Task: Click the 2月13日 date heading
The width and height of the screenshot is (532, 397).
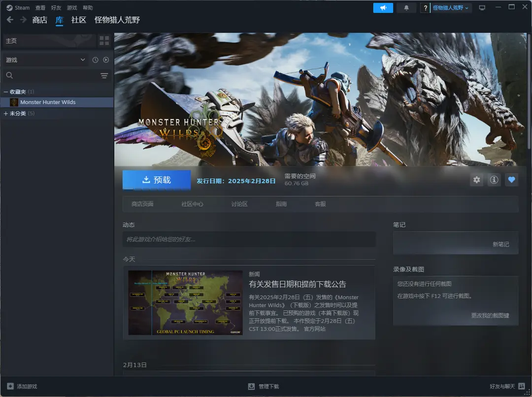Action: (134, 365)
